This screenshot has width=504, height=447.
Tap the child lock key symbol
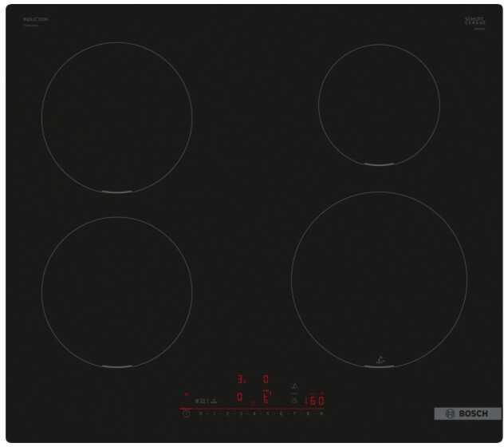(201, 400)
